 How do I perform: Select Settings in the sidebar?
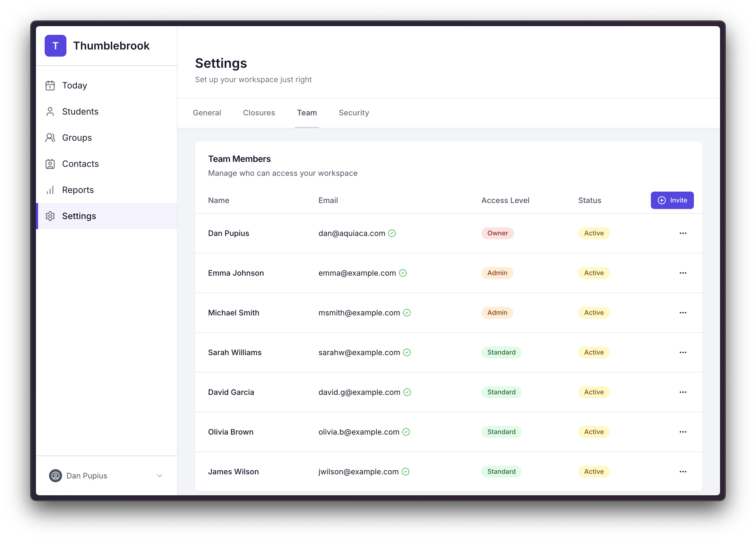pyautogui.click(x=107, y=216)
